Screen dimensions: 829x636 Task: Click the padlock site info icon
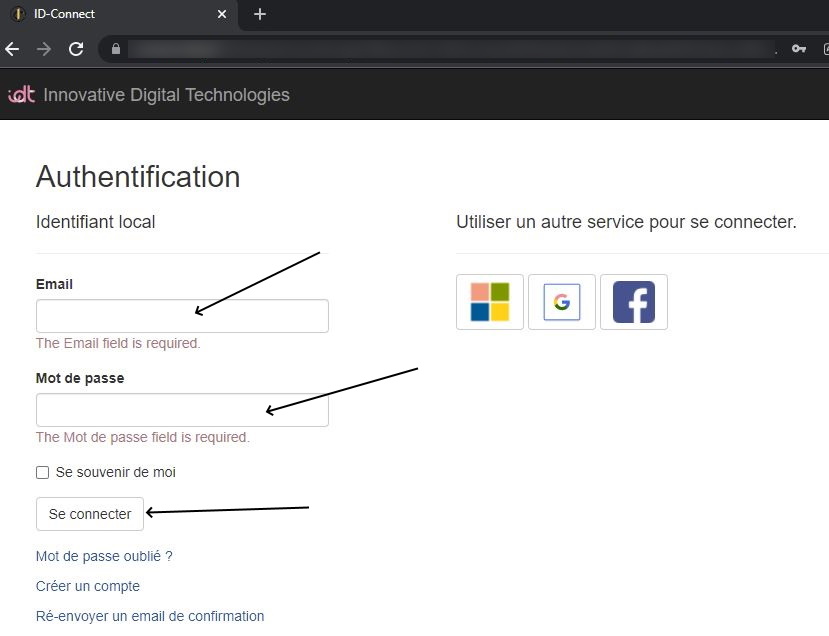(x=116, y=49)
